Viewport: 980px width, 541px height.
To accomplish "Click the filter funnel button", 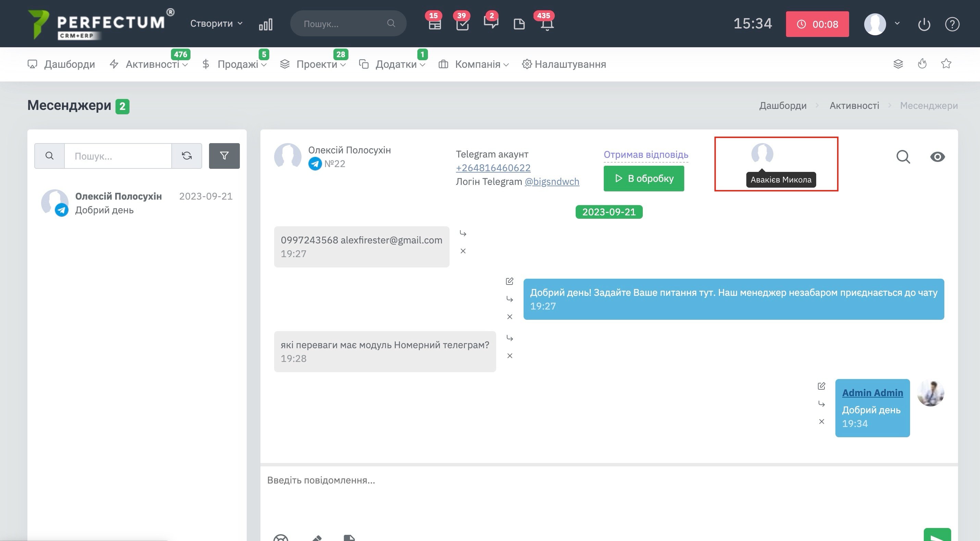I will pos(224,156).
